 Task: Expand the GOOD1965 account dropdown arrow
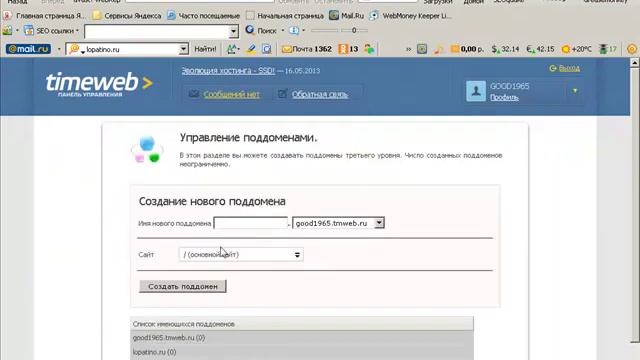click(575, 91)
